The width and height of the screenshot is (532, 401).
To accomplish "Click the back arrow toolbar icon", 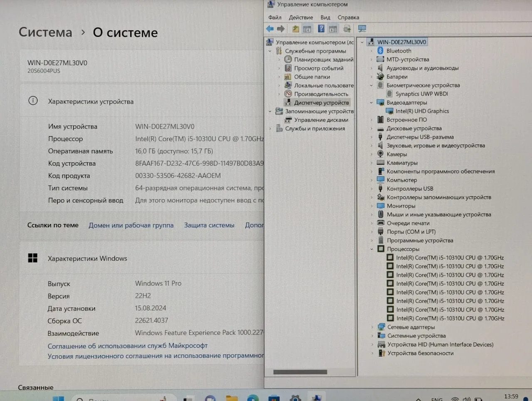I will click(270, 29).
